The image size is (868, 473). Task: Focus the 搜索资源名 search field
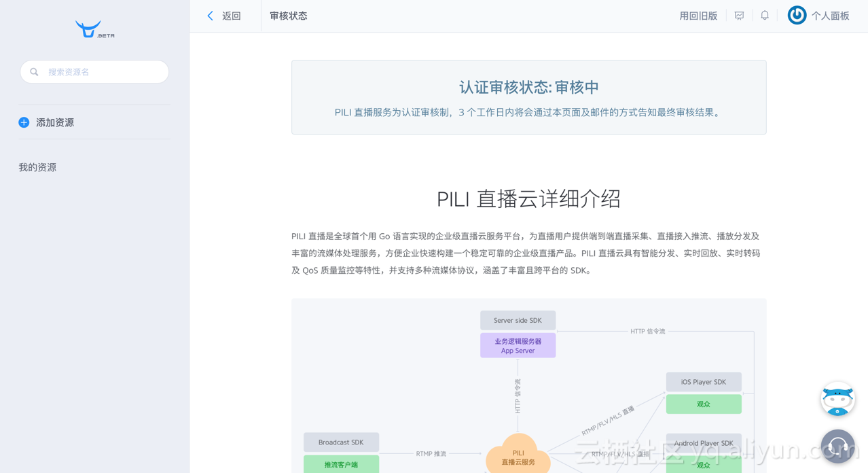(x=94, y=72)
